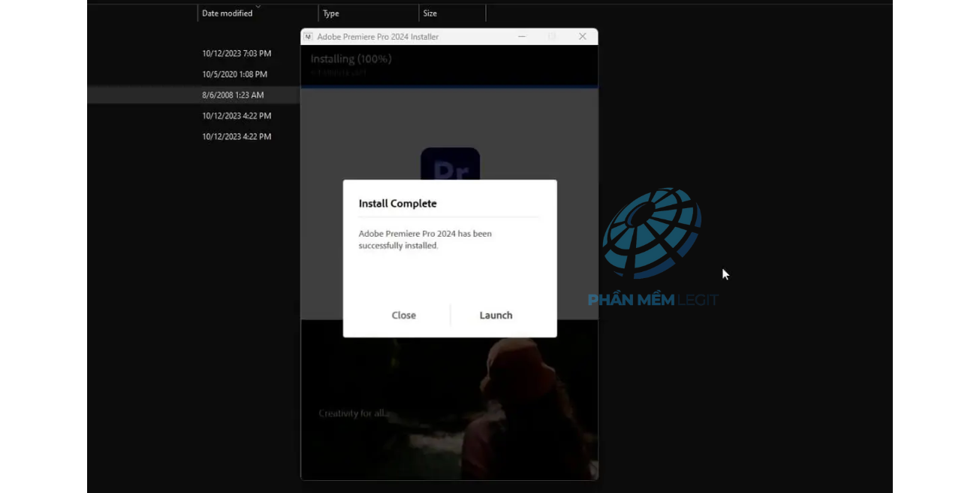Close the Adobe Premiere Pro 2024 Installer window
980x493 pixels.
pos(583,36)
